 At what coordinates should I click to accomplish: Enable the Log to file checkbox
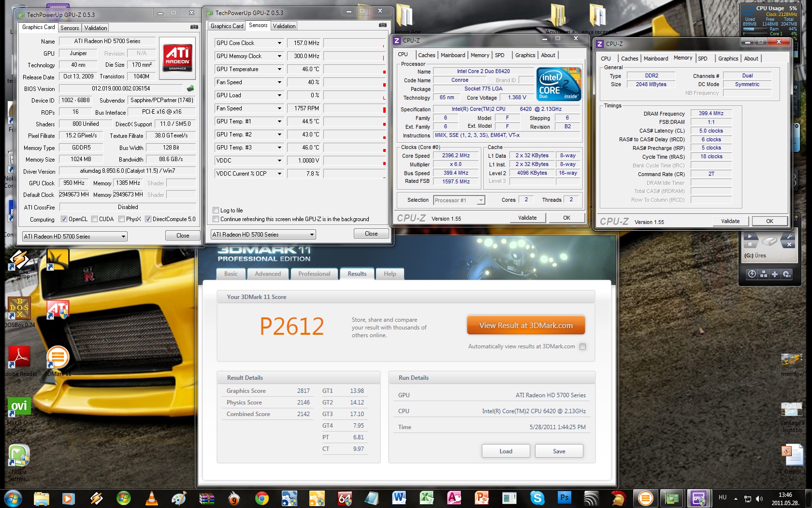(216, 210)
